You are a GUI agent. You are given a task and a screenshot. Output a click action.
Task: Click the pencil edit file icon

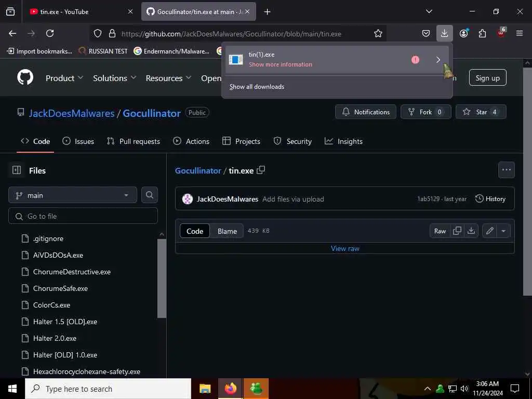[489, 231]
